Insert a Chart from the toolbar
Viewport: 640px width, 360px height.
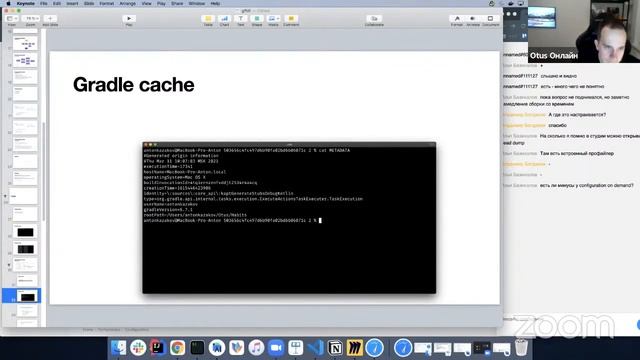224,19
